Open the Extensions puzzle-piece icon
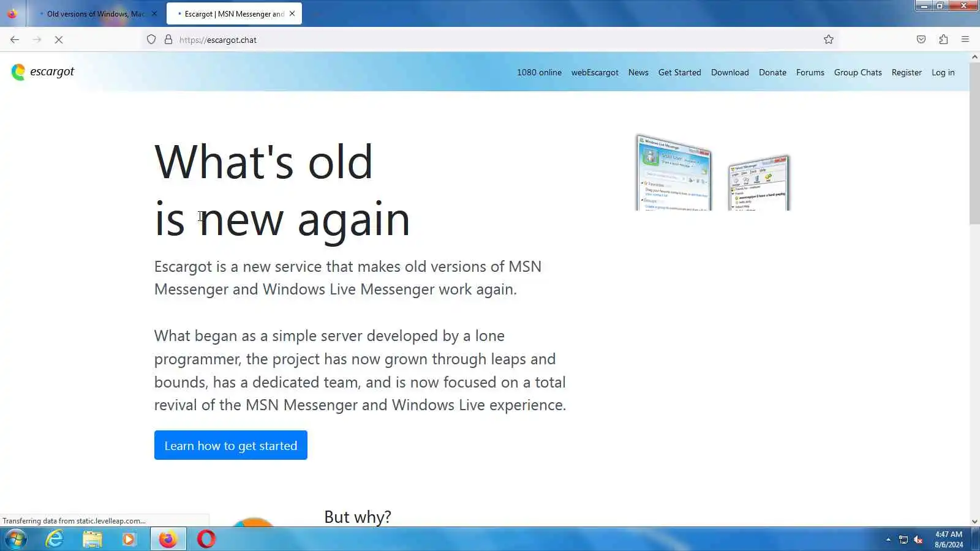 point(943,40)
